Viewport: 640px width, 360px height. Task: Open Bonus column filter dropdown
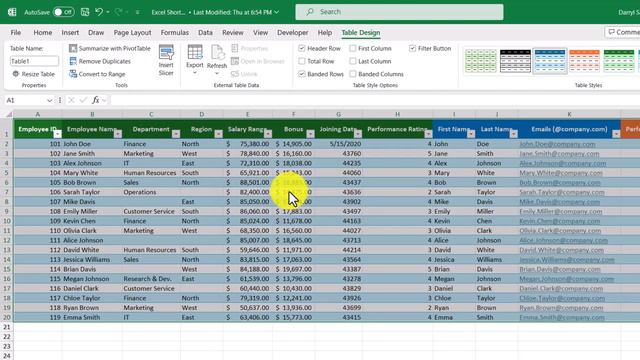tap(311, 134)
